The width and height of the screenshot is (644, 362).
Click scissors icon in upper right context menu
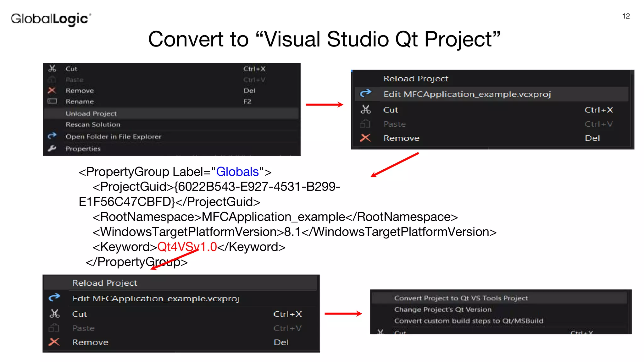[x=366, y=109]
